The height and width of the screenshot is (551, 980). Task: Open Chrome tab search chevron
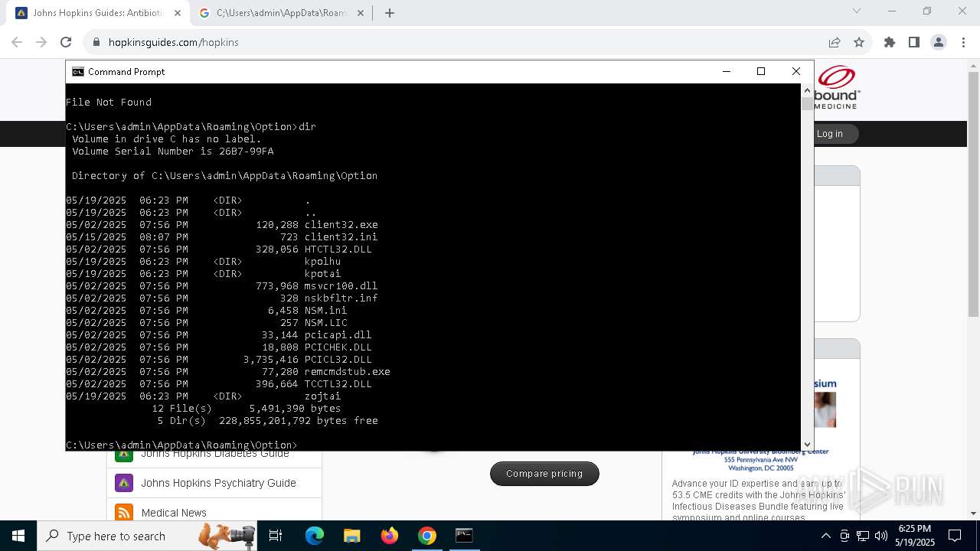click(x=857, y=11)
